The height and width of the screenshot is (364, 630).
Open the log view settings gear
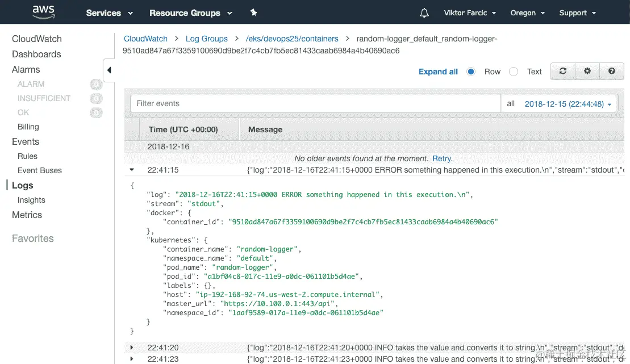point(587,71)
